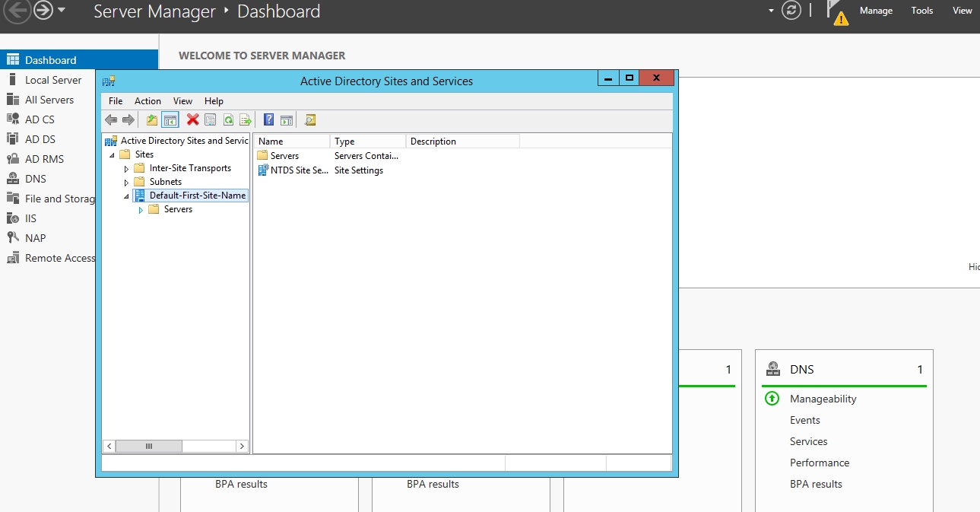Open the notifications flag with warning
Viewport: 980px width, 512px height.
[x=838, y=12]
